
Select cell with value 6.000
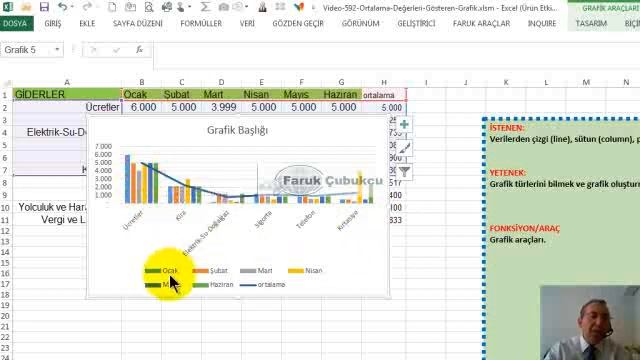(x=141, y=107)
